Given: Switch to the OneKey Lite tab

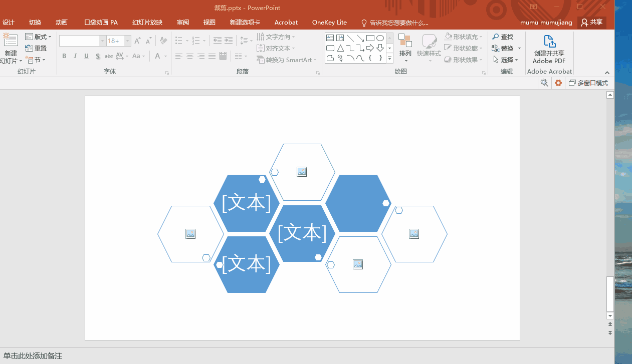Looking at the screenshot, I should click(329, 23).
